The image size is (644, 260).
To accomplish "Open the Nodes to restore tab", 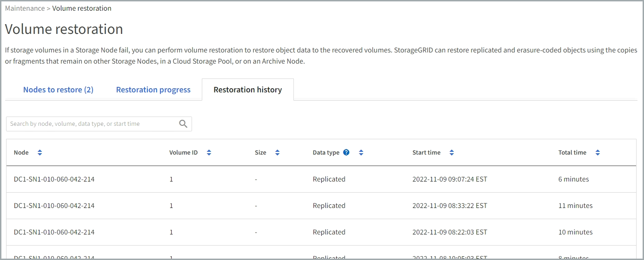I will click(x=58, y=90).
